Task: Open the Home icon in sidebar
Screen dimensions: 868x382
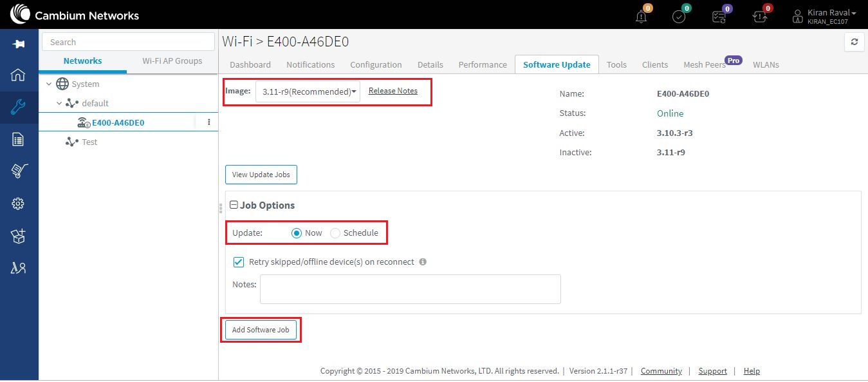Action: (x=18, y=75)
